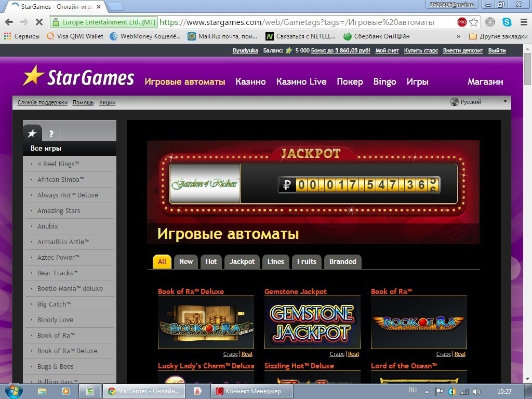Open the Chrome menu hamburger icon
Screen dimensions: 532x399
pos(524,22)
